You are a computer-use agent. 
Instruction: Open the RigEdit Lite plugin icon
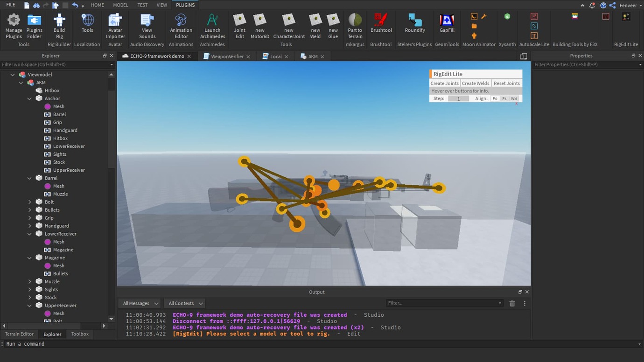pyautogui.click(x=626, y=17)
